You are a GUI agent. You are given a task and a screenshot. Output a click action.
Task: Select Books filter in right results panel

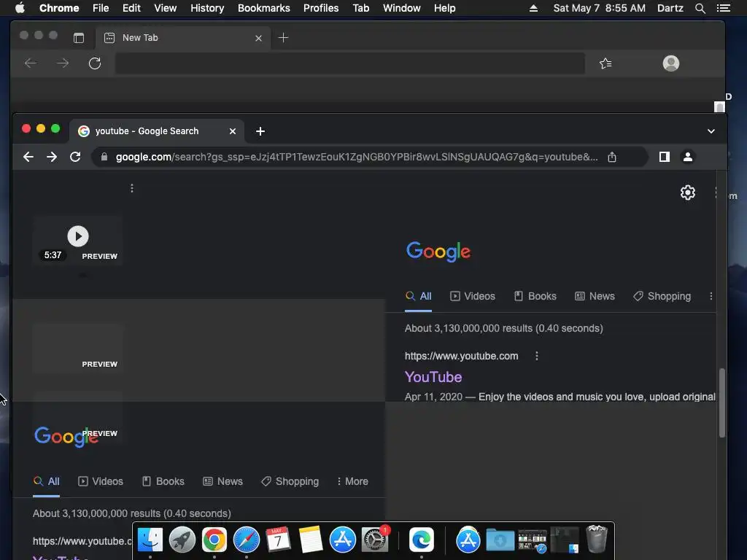pos(535,296)
